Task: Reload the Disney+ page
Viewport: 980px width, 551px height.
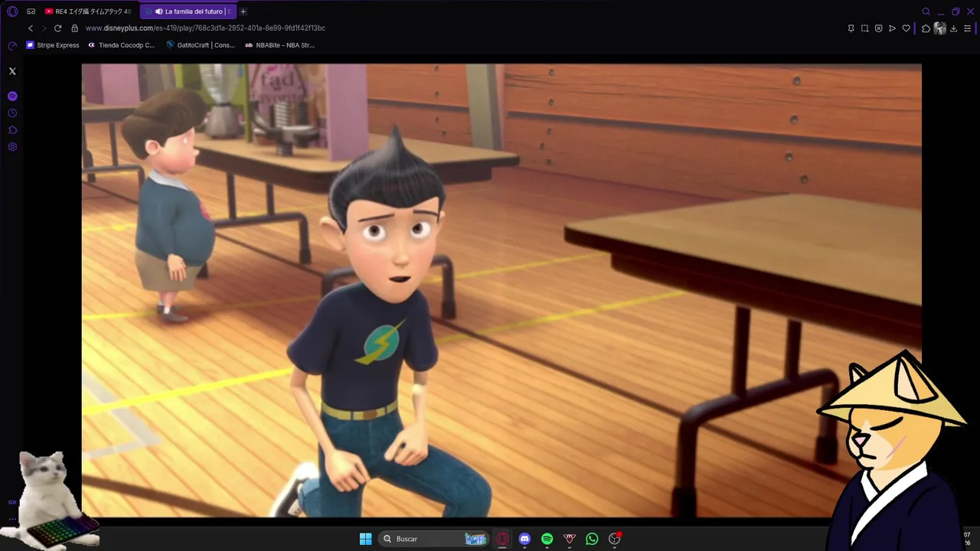Action: click(x=57, y=28)
